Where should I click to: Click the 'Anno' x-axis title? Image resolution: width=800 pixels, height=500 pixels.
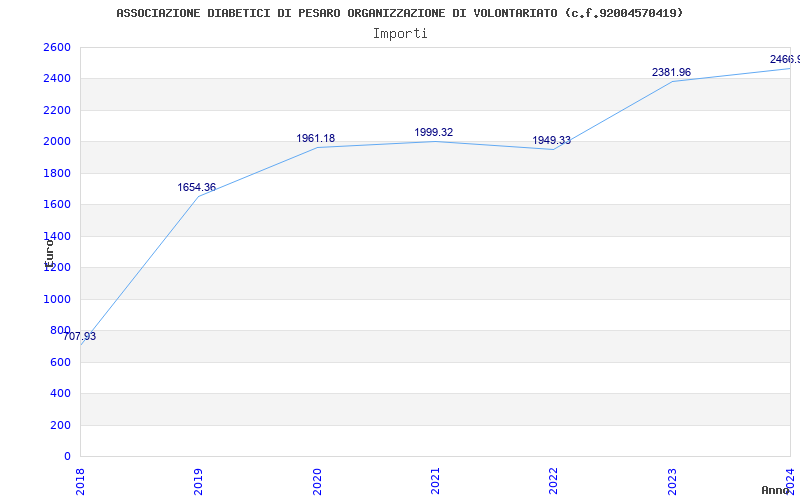776,490
